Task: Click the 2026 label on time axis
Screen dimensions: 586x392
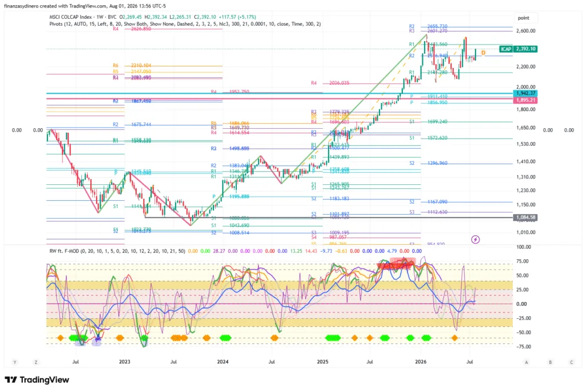Action: 421,362
